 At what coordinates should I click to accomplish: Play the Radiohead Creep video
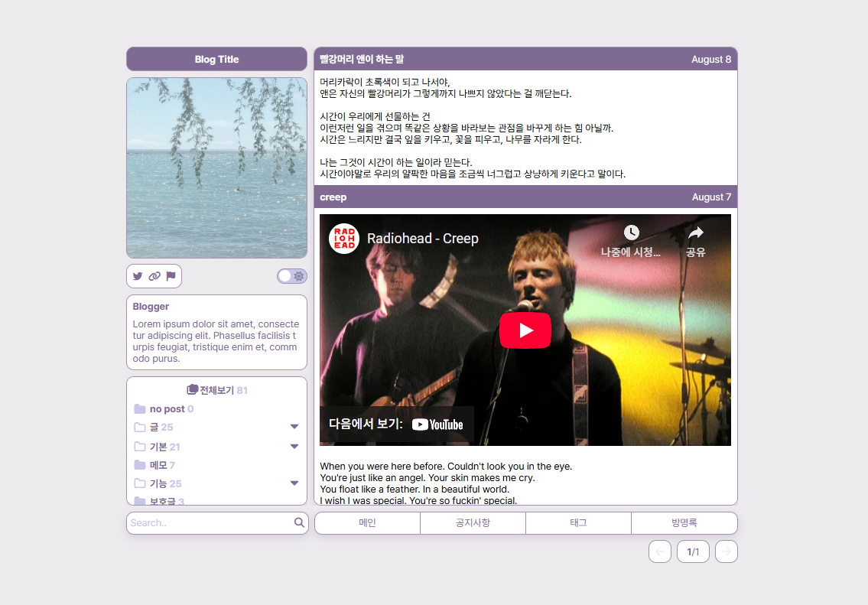coord(525,330)
